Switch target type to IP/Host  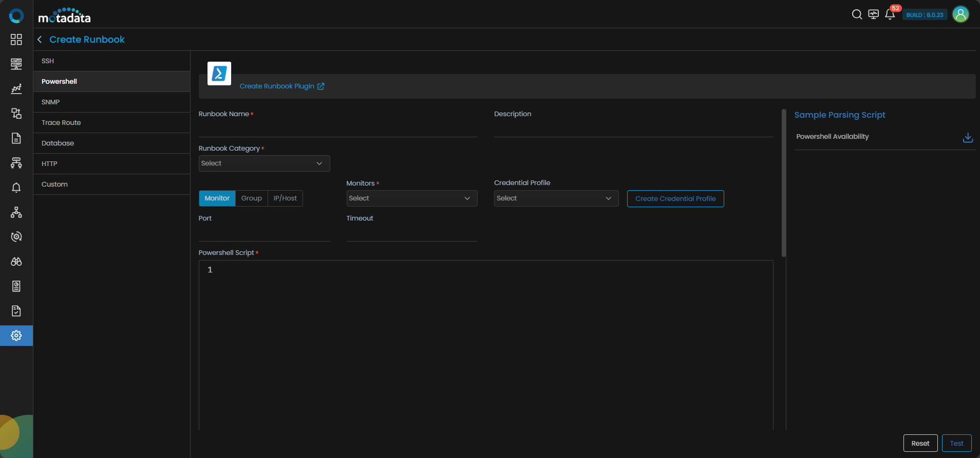click(285, 198)
